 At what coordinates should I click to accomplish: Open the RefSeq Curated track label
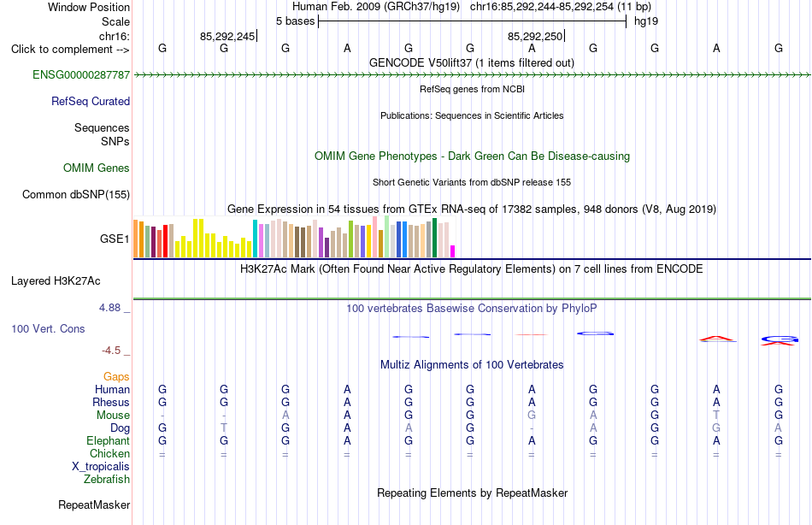(90, 101)
